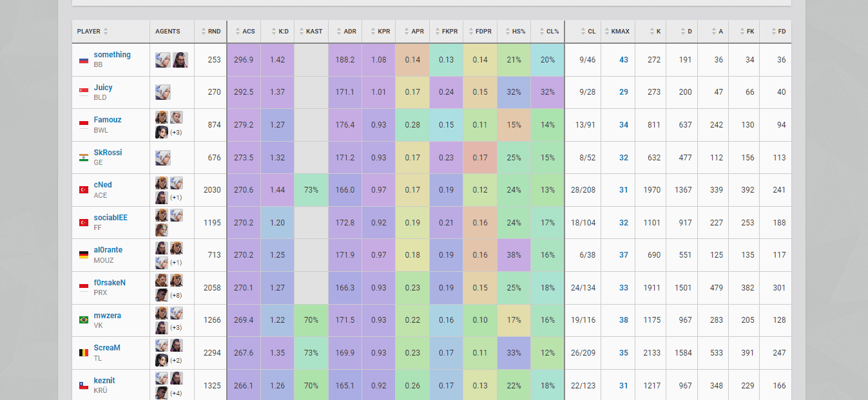This screenshot has width=868, height=400.
Task: Click the second agent icon in ScreaM's row
Action: (x=176, y=345)
